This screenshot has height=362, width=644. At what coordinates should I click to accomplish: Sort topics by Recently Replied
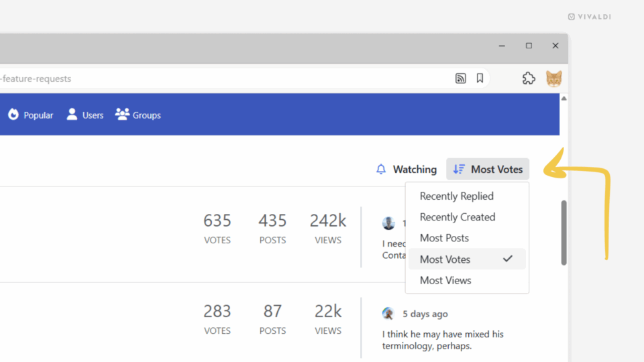[x=467, y=196]
